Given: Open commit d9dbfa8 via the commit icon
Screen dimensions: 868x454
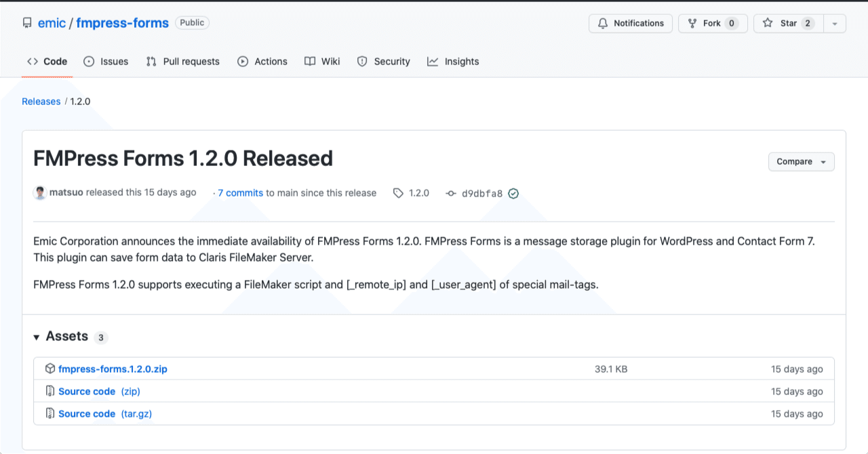Looking at the screenshot, I should (x=450, y=193).
